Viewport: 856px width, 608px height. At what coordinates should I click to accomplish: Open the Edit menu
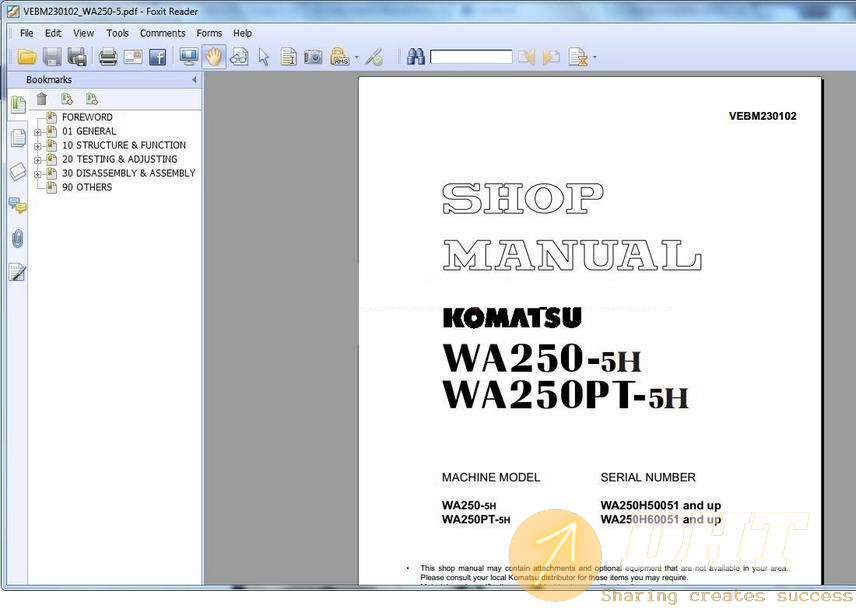tap(53, 33)
